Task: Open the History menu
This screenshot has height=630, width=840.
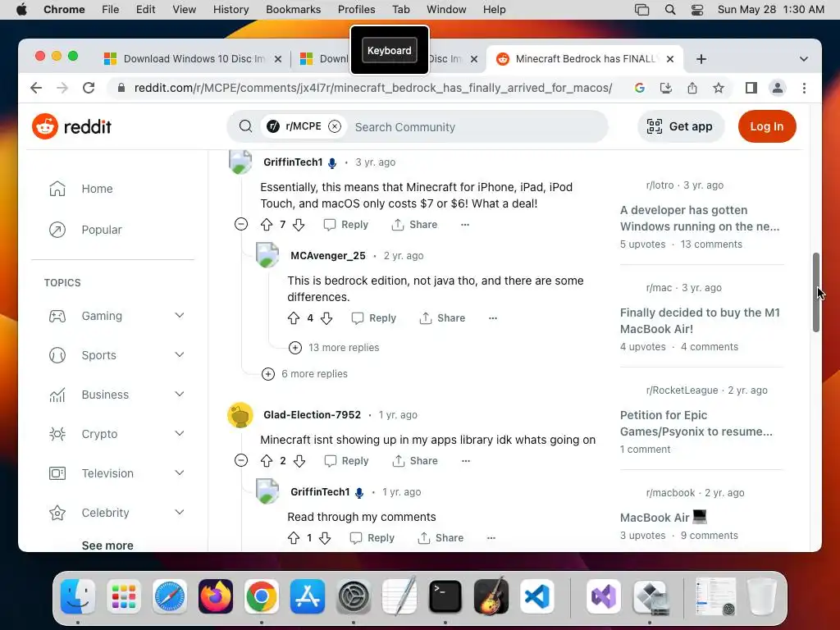Action: [231, 10]
